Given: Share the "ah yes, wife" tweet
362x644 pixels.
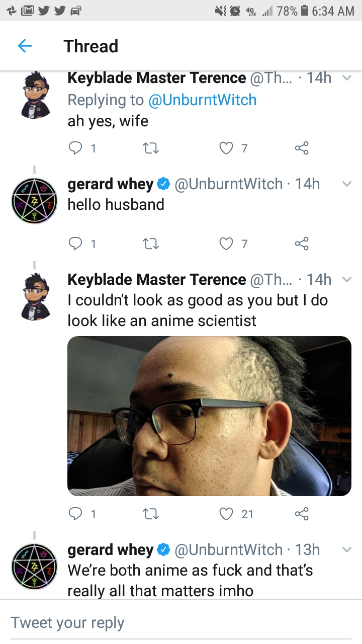Looking at the screenshot, I should [301, 148].
